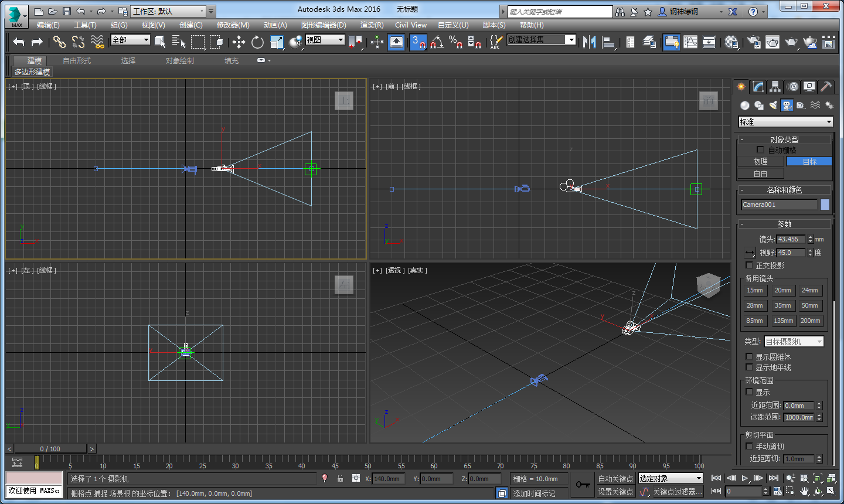The height and width of the screenshot is (504, 844).
Task: Click the Camera001 name field
Action: [779, 205]
